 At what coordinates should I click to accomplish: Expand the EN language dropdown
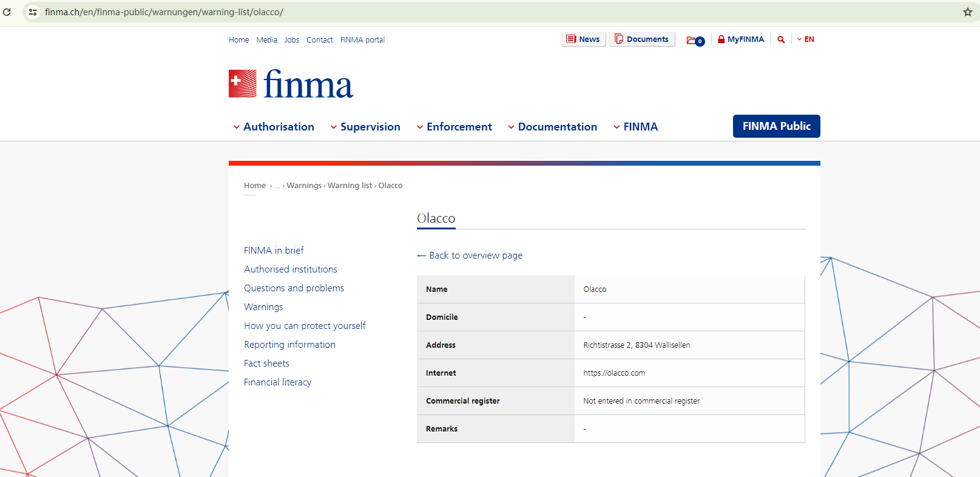click(806, 39)
